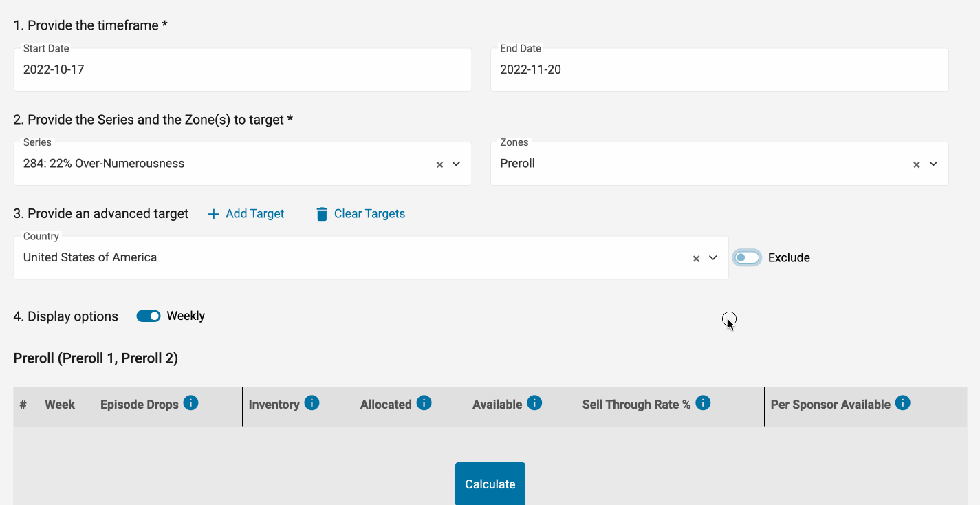Click the Week column header
This screenshot has width=980, height=505.
tap(60, 405)
